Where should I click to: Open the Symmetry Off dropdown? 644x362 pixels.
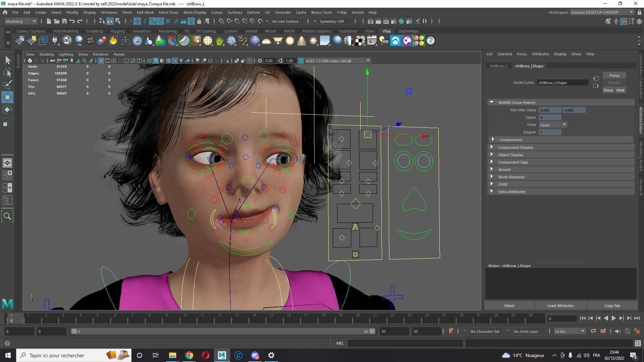tap(336, 21)
